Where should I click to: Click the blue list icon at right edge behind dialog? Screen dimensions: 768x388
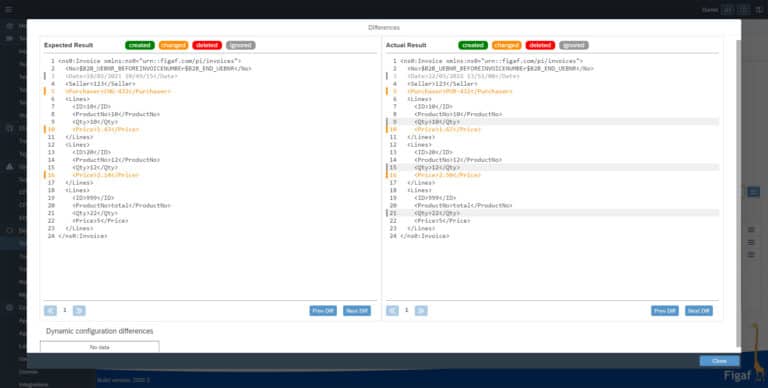point(754,192)
